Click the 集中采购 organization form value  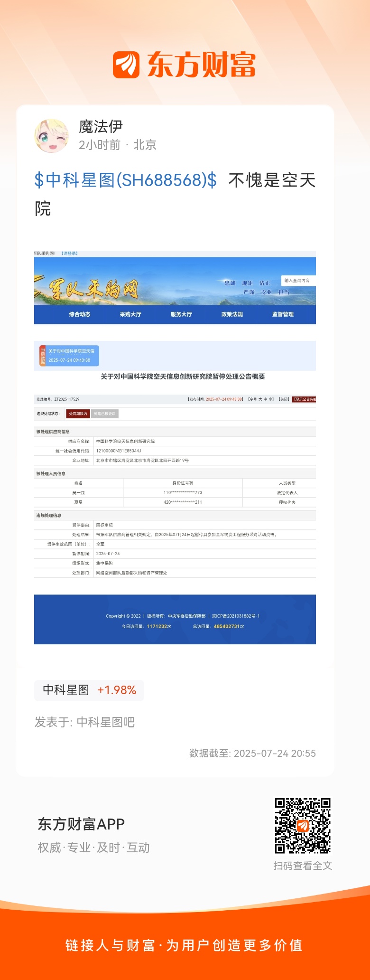click(x=104, y=564)
